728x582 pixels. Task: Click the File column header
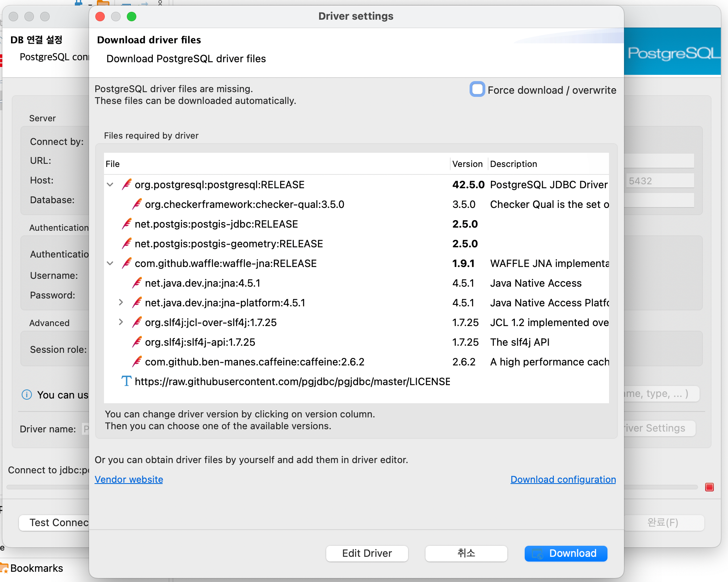pyautogui.click(x=277, y=164)
